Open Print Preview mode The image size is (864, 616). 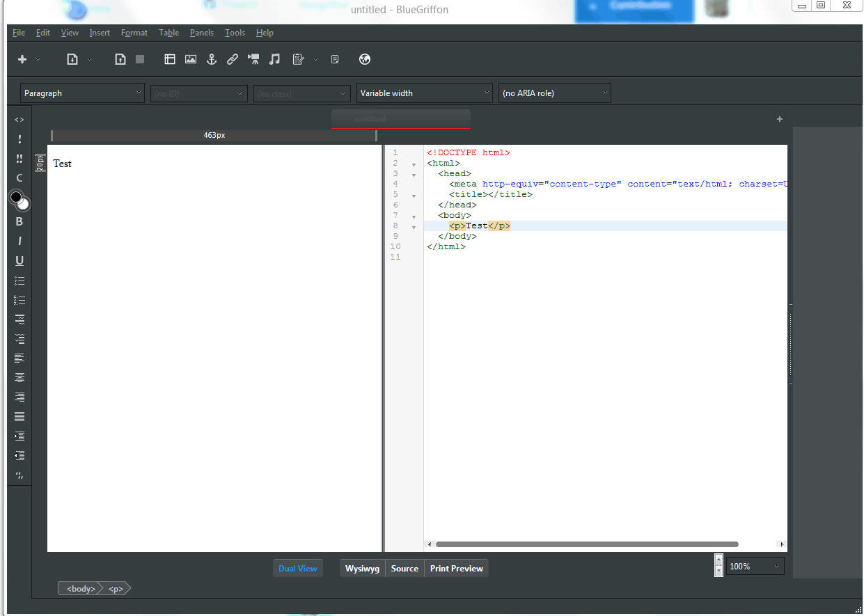[457, 569]
